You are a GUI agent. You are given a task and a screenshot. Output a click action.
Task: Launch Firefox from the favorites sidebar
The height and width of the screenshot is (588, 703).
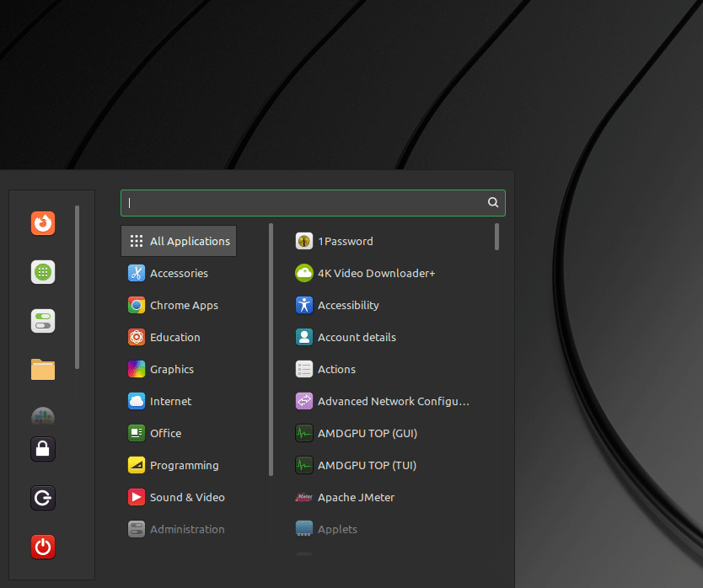coord(43,223)
